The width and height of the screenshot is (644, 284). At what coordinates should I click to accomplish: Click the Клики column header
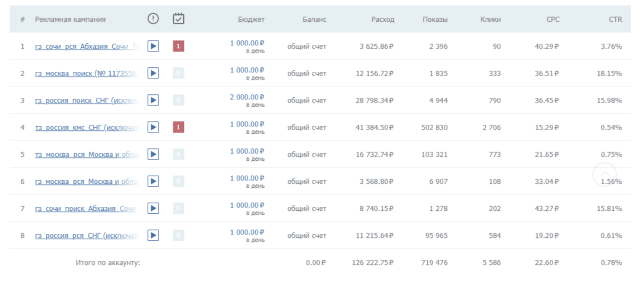(490, 20)
